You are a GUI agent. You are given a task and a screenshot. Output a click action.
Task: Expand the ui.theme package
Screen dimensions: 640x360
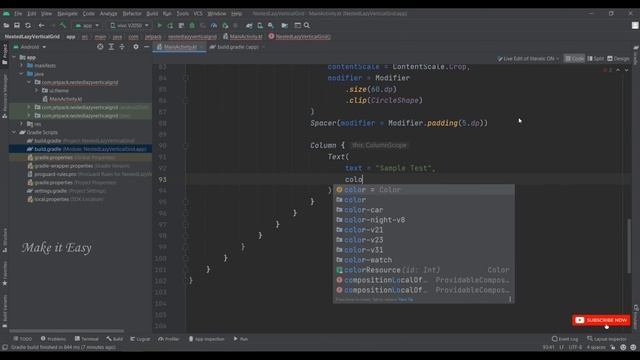point(36,91)
